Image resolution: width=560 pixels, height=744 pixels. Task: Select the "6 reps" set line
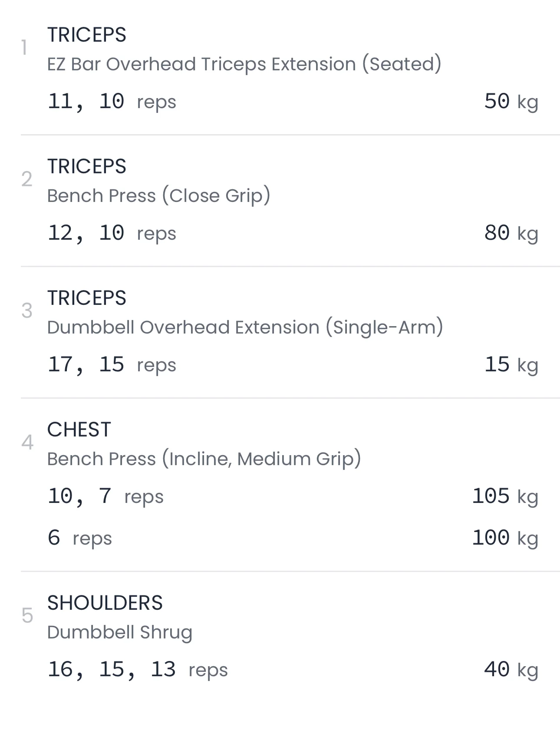point(79,538)
